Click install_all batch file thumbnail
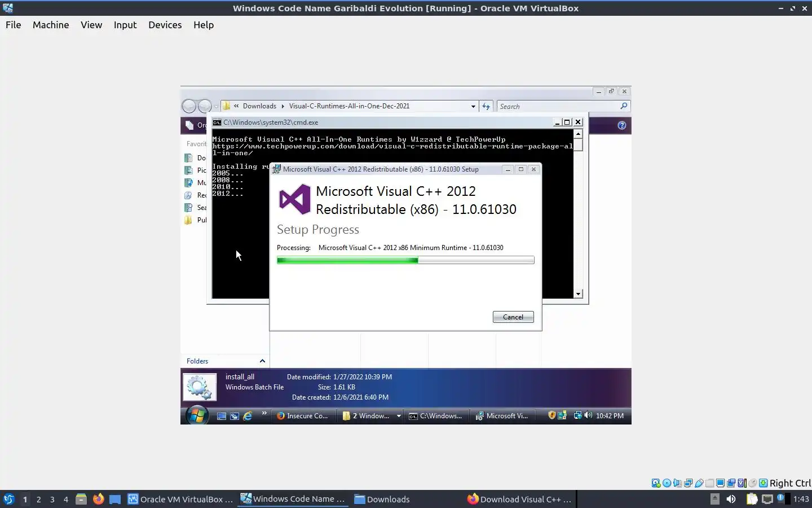The width and height of the screenshot is (812, 508). 200,387
